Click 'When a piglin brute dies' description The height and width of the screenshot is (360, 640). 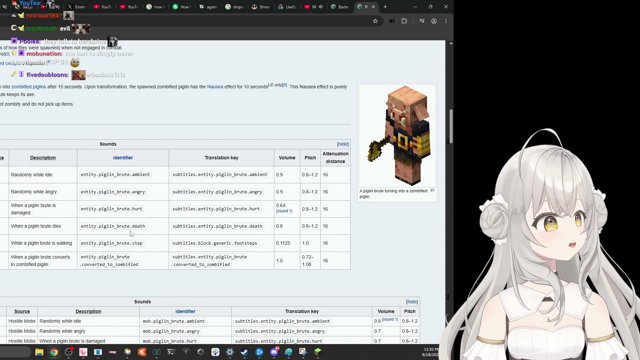tap(36, 226)
